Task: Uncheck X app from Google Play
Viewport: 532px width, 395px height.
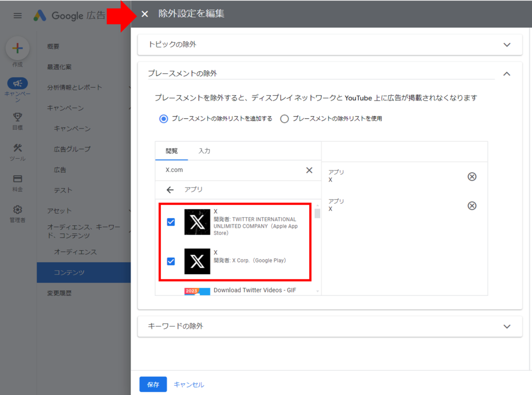Action: 171,261
